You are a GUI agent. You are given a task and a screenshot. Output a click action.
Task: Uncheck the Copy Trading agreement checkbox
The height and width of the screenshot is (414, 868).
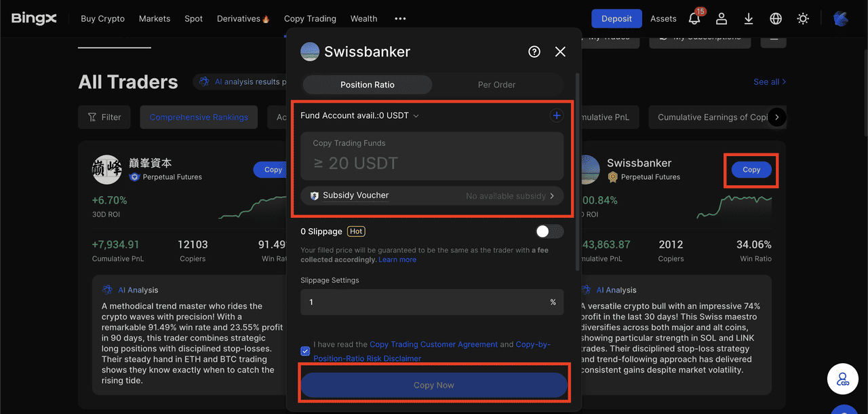pyautogui.click(x=305, y=351)
